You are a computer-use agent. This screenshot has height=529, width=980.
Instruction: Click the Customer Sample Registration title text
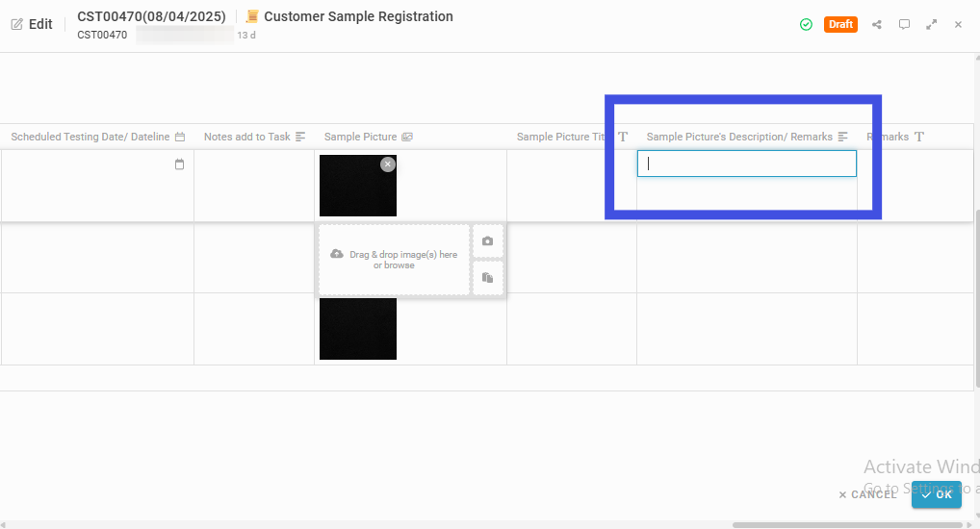pyautogui.click(x=358, y=16)
